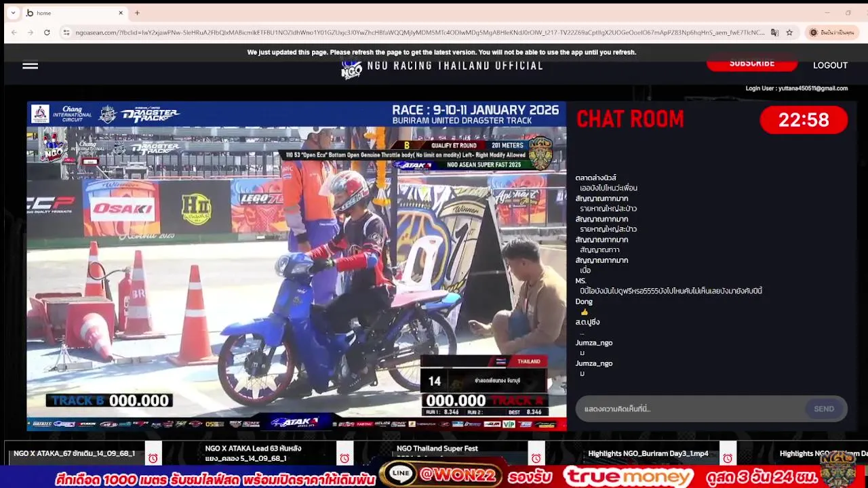Click chat username MS.
868x488 pixels.
pos(580,281)
